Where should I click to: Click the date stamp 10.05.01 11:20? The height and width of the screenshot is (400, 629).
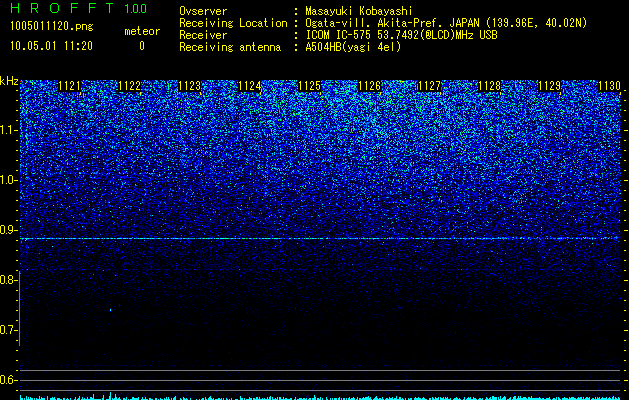click(x=52, y=46)
